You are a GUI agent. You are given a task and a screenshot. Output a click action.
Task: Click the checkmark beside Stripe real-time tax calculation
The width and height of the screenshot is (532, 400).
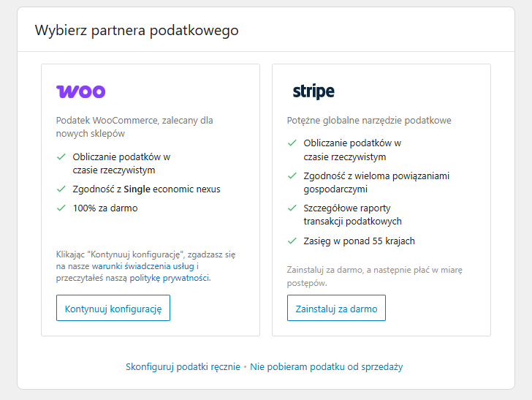pyautogui.click(x=292, y=143)
